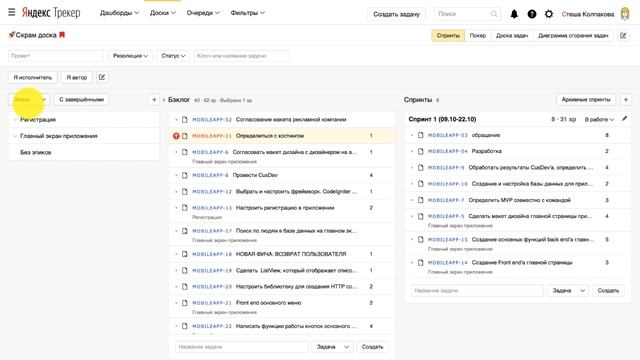Image resolution: width=640 pixels, height=360 pixels.
Task: Open task link MOBILEAPP-11
Action: coord(212,136)
